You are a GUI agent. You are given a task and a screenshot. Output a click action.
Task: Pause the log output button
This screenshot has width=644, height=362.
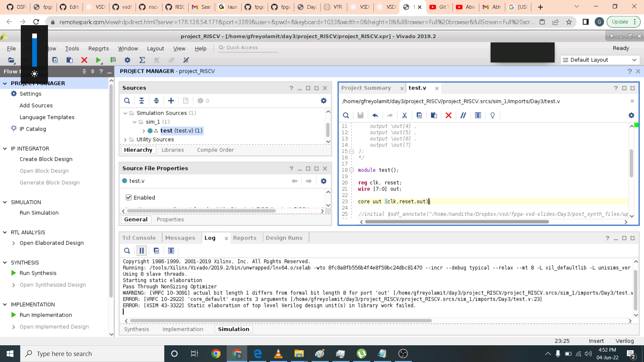(142, 251)
